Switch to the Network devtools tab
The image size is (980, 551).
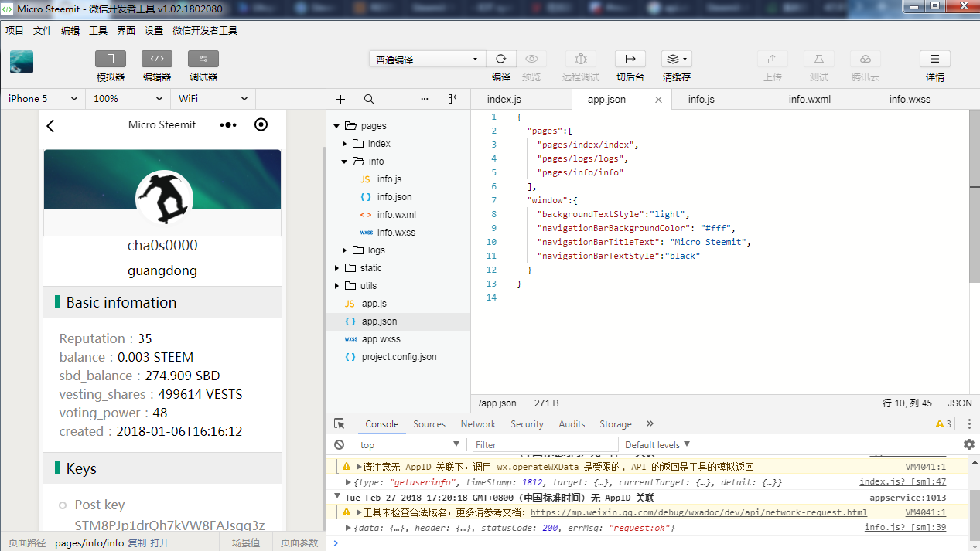(x=478, y=424)
